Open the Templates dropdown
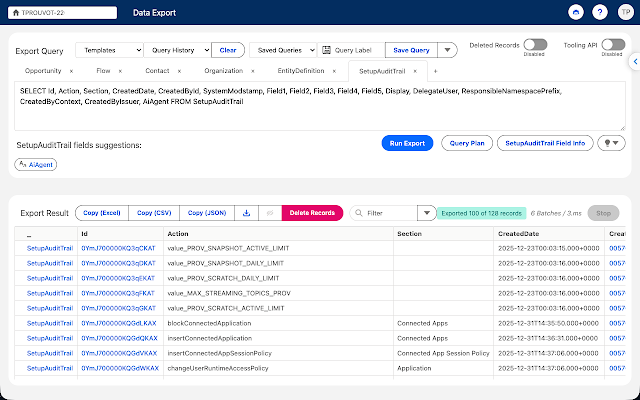This screenshot has height=400, width=640. (109, 50)
